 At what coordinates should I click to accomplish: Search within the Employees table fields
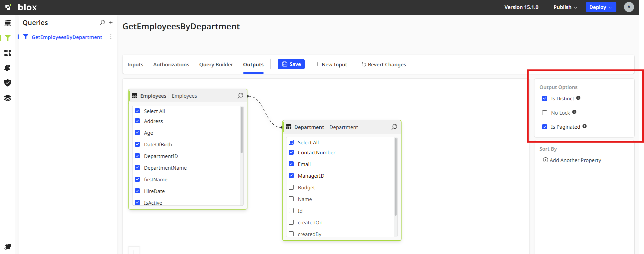[240, 96]
